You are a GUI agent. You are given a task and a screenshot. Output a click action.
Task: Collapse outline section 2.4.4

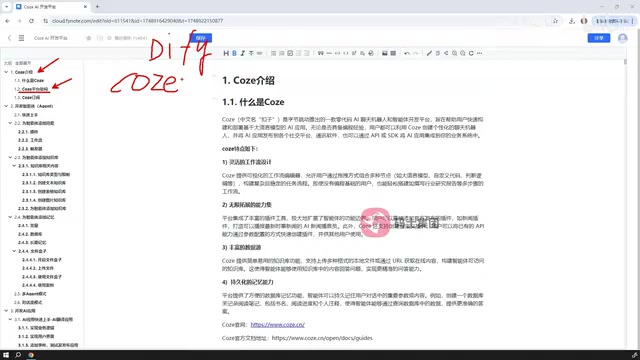click(14, 251)
